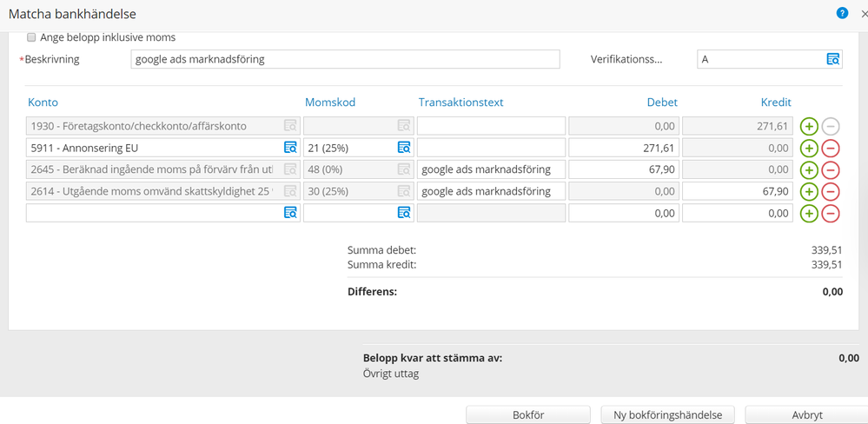The width and height of the screenshot is (868, 424).
Task: Remove the 5911 Annonsering EU row
Action: pyautogui.click(x=831, y=148)
